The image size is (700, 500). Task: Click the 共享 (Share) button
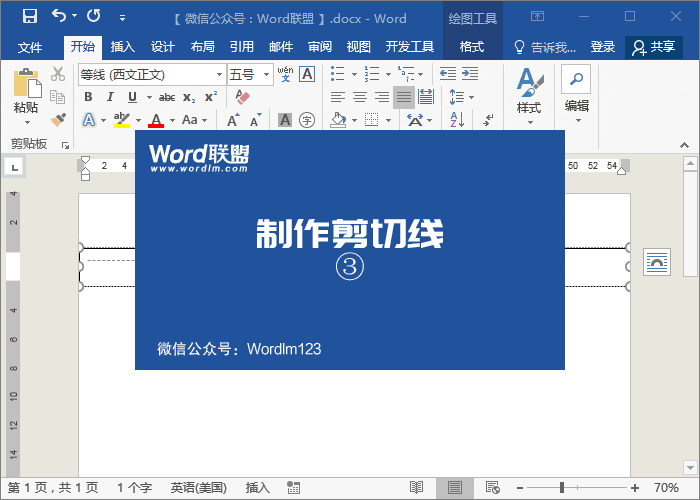pos(654,47)
